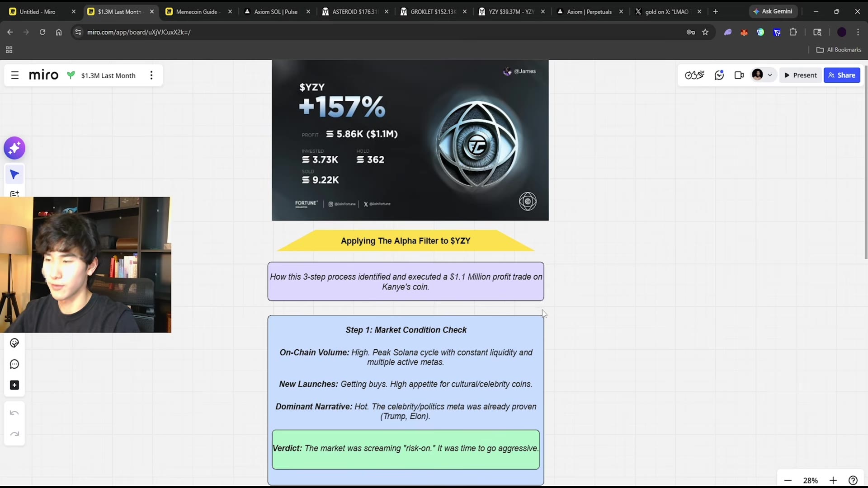Open Chrome three-dot menu
868x488 pixels.
pyautogui.click(x=858, y=32)
